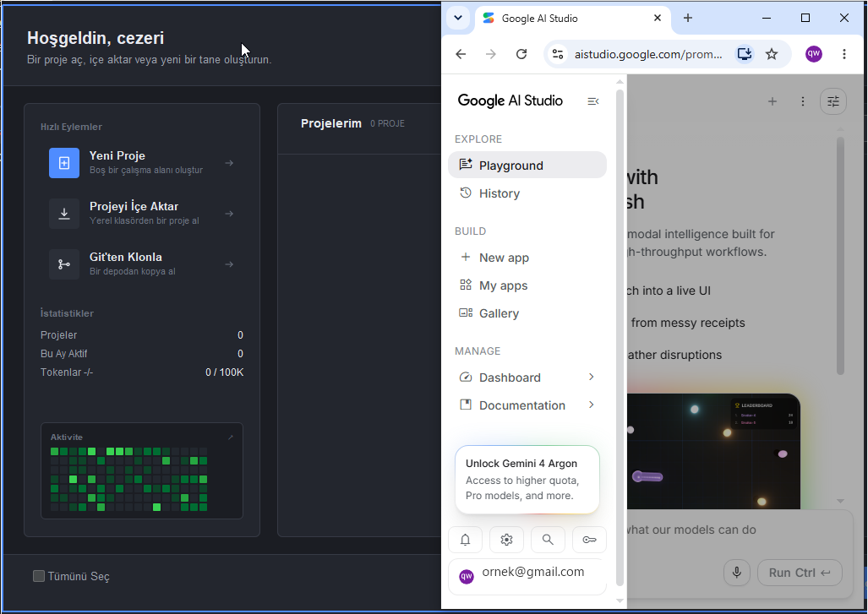Click the arrow next to Git'ten Klonla
This screenshot has height=614, width=868.
coord(229,264)
